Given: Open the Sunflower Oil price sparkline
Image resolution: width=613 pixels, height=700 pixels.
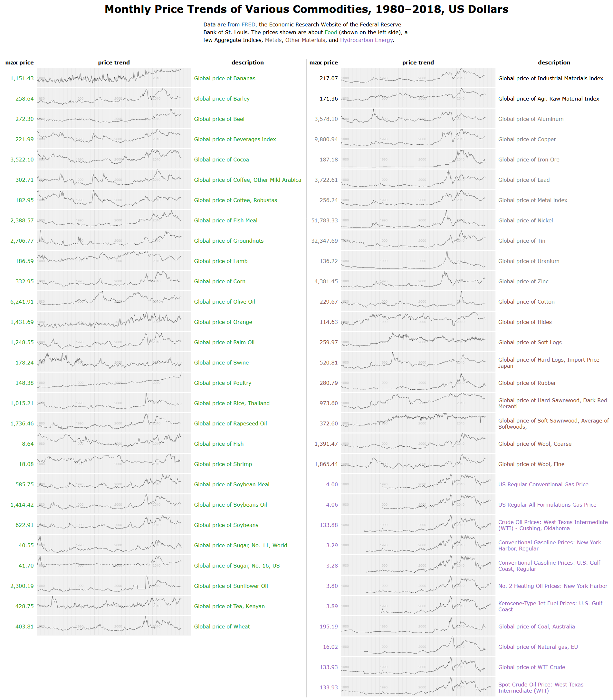Looking at the screenshot, I should [x=114, y=586].
